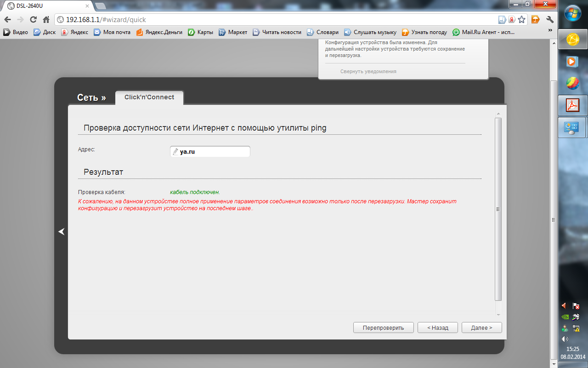Open the Adobe Reader taskbar icon
This screenshot has height=368, width=588.
click(572, 105)
